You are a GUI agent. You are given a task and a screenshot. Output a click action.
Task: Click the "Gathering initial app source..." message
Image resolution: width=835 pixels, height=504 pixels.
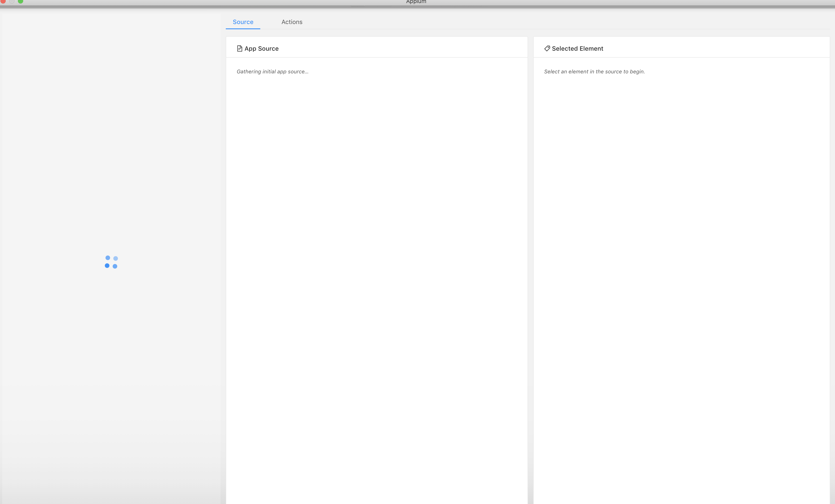click(x=273, y=71)
